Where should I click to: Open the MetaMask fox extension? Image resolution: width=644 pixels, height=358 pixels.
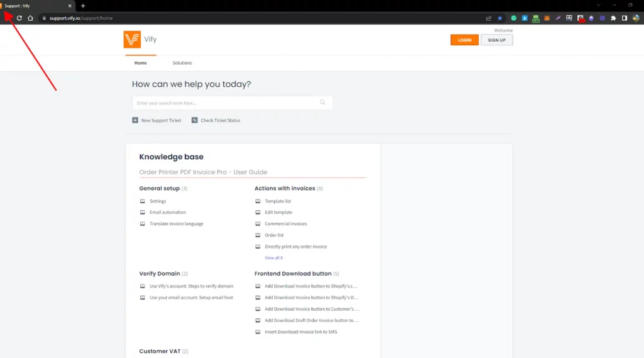tap(547, 18)
